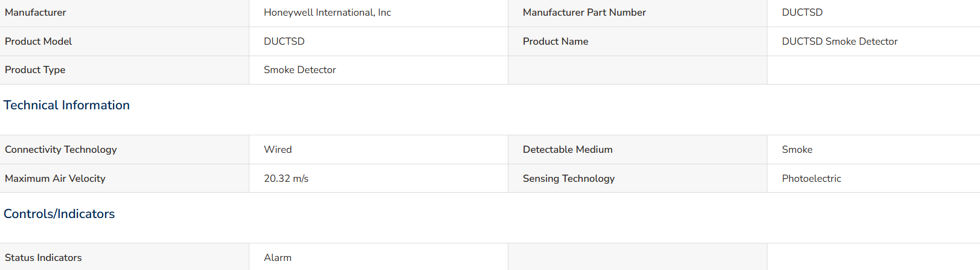Click the Product Type label

pyautogui.click(x=35, y=70)
